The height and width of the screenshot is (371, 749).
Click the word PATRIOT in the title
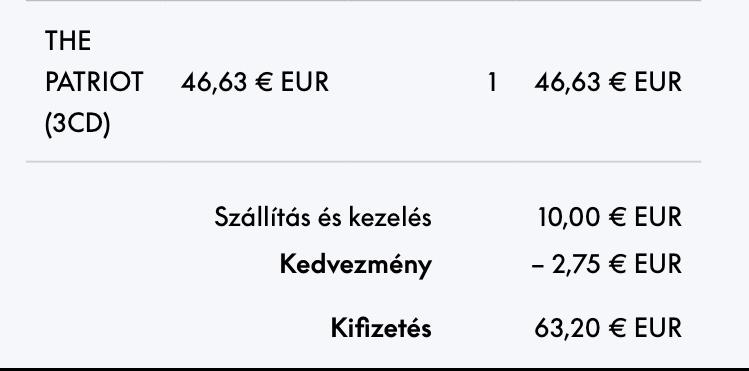94,82
